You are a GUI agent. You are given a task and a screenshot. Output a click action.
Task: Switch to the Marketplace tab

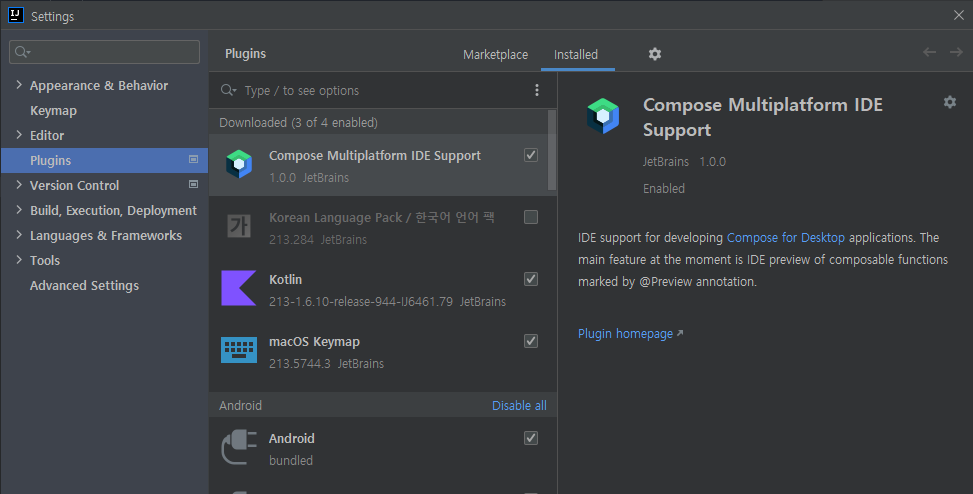[x=495, y=55]
